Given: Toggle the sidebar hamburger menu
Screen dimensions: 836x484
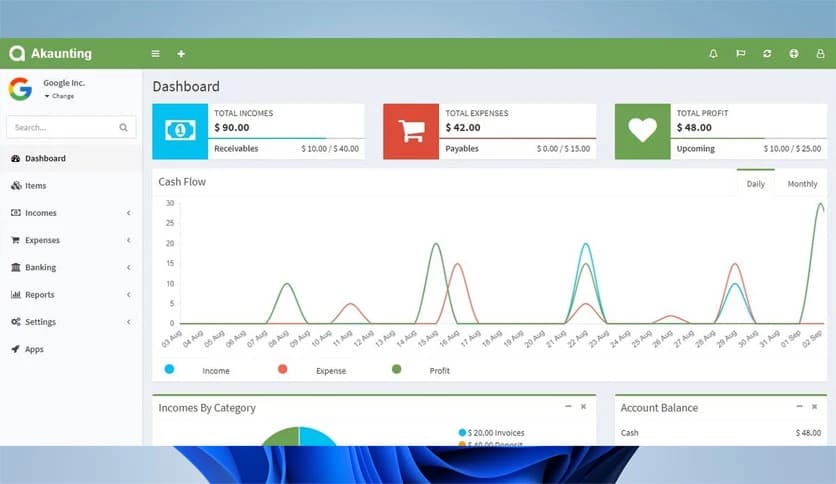Looking at the screenshot, I should tap(156, 54).
